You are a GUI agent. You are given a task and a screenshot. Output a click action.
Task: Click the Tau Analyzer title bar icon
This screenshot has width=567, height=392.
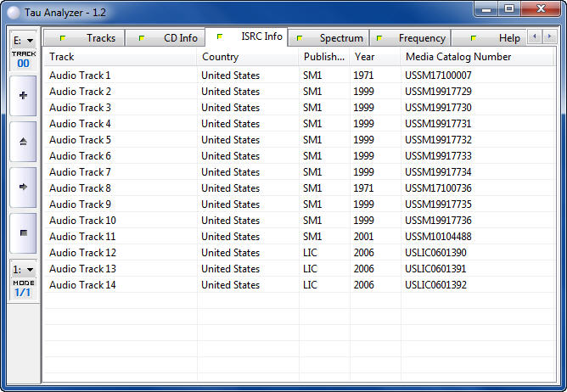[x=13, y=11]
